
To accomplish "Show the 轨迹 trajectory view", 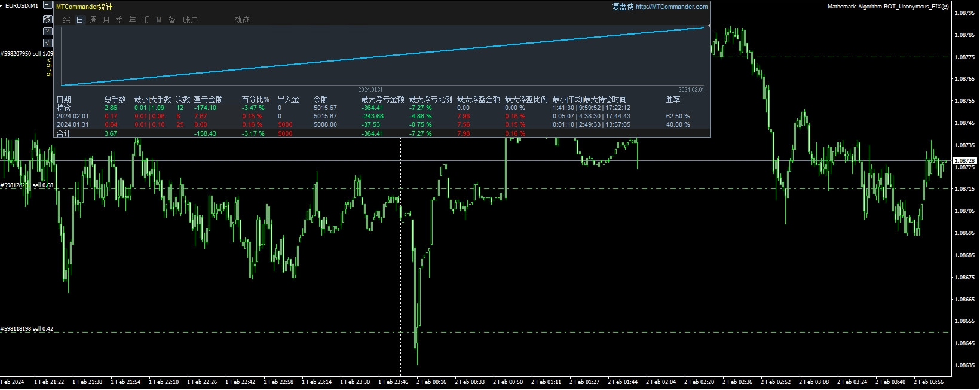I will pyautogui.click(x=242, y=20).
